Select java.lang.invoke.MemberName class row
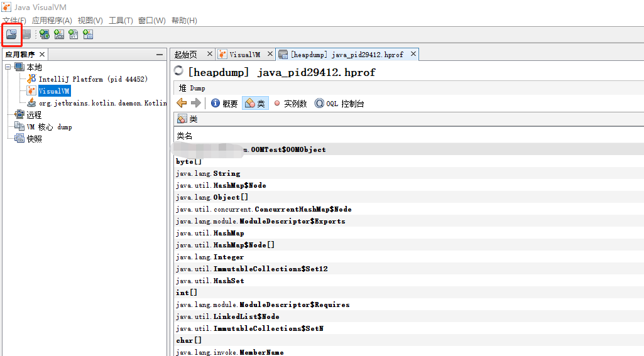 408,352
